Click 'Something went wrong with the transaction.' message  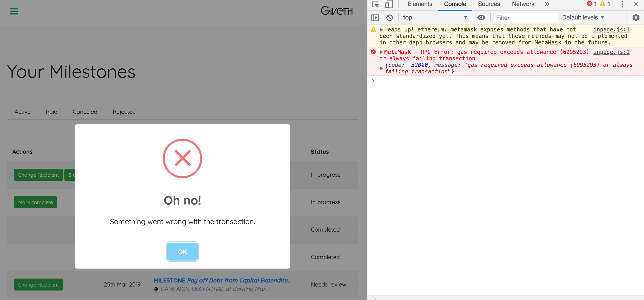[182, 222]
